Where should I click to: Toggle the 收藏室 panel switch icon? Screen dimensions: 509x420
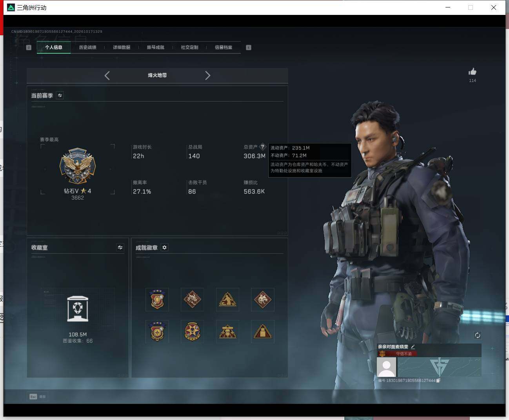click(x=120, y=247)
